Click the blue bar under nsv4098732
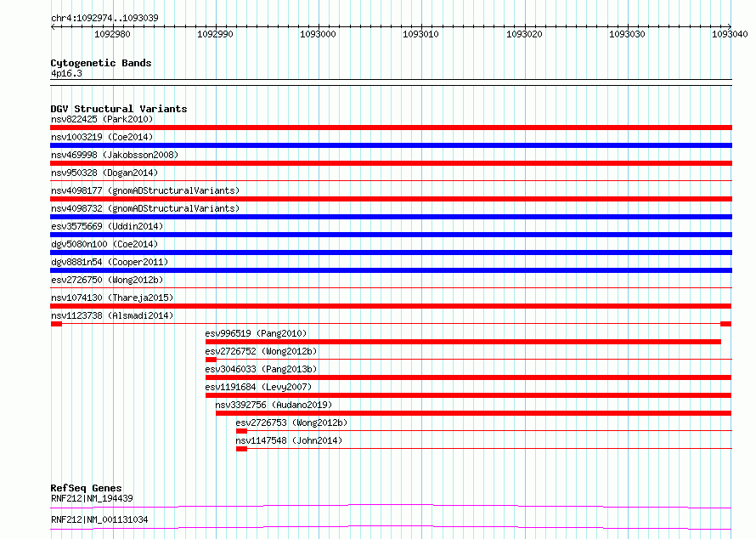 tap(391, 217)
